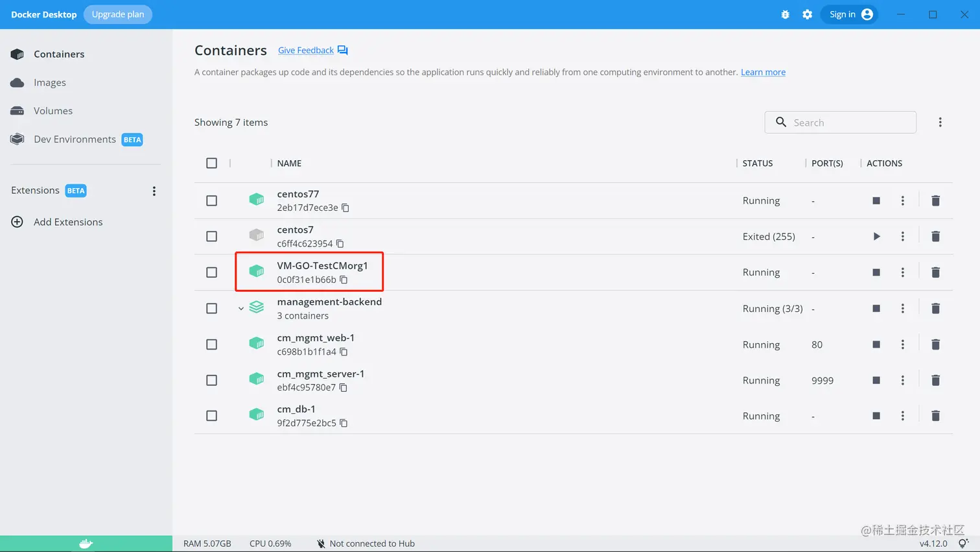Open more actions for management-backend
The width and height of the screenshot is (980, 552).
[902, 308]
